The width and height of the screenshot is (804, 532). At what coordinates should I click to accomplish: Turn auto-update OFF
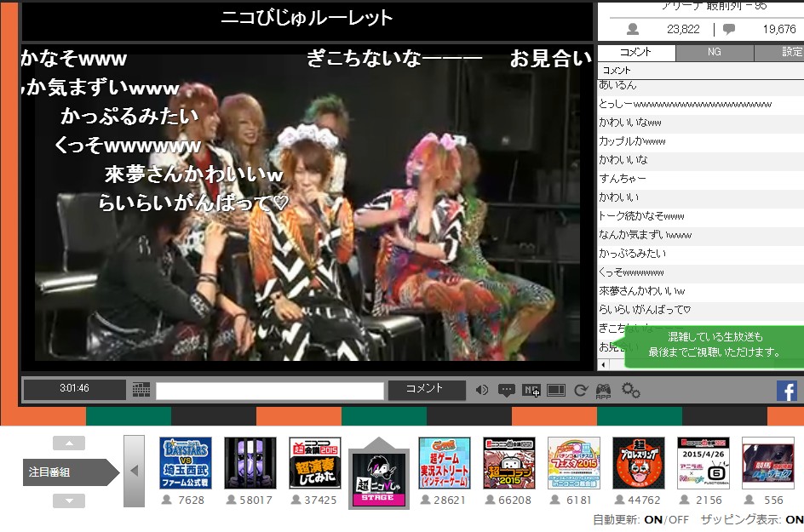[x=678, y=520]
